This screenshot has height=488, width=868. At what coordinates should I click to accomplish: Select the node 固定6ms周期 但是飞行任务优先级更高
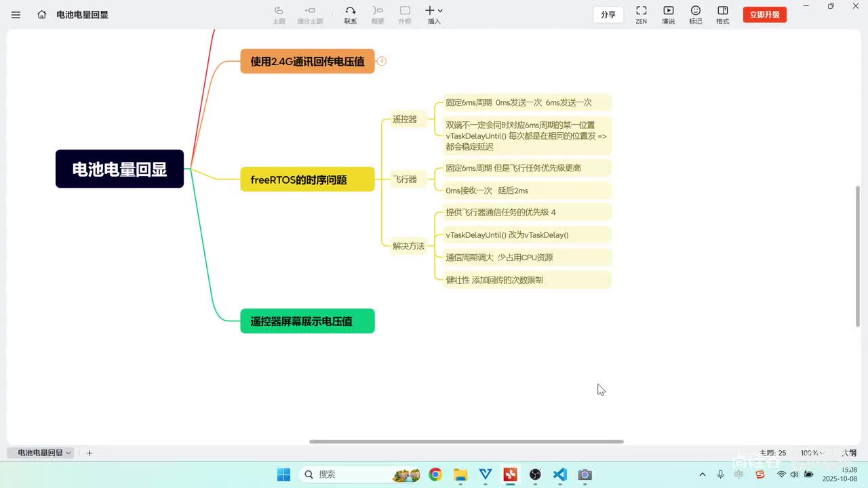point(527,167)
